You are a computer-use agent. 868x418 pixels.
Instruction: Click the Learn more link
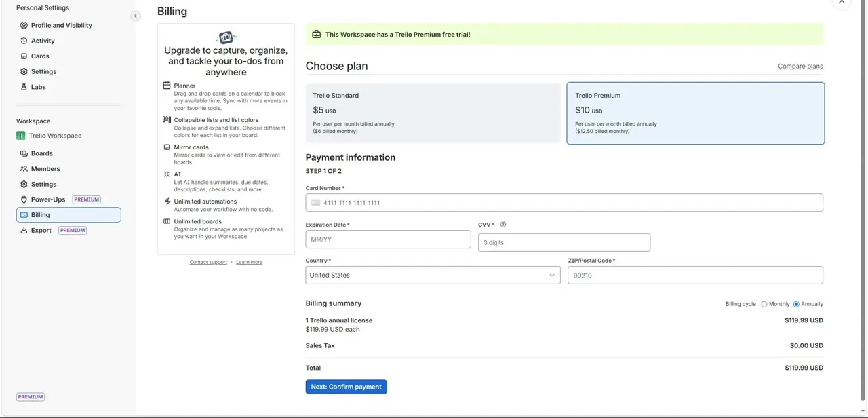click(249, 262)
